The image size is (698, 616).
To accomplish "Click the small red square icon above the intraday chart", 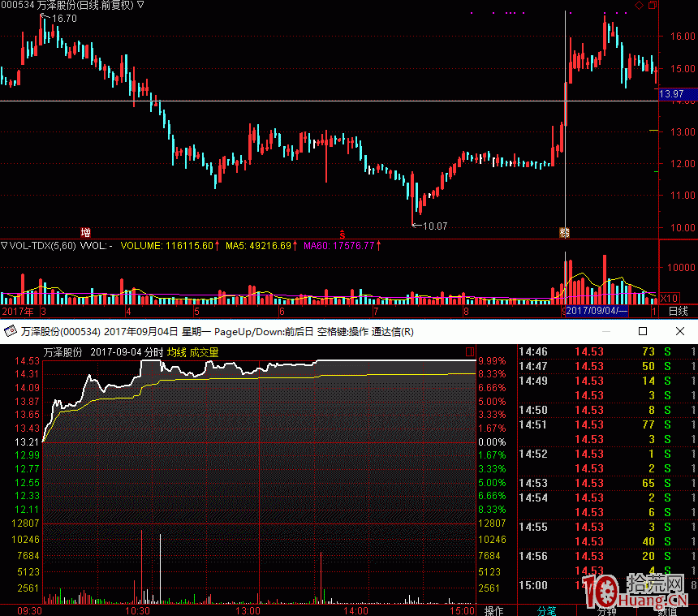I will click(x=470, y=352).
